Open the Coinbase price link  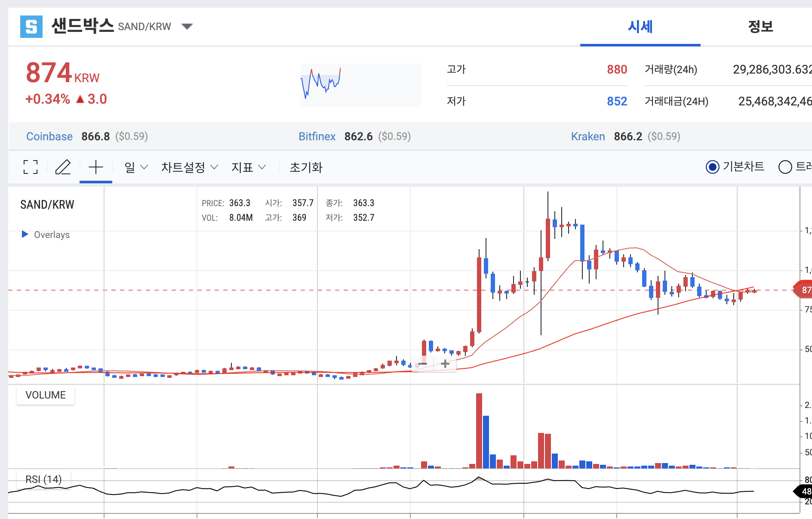tap(49, 136)
